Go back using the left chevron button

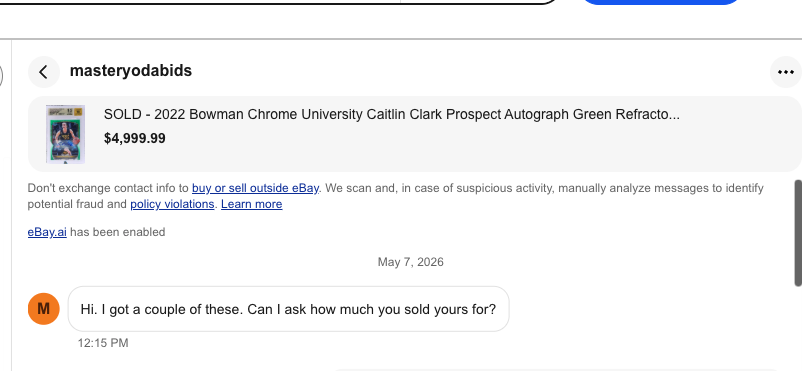[44, 72]
